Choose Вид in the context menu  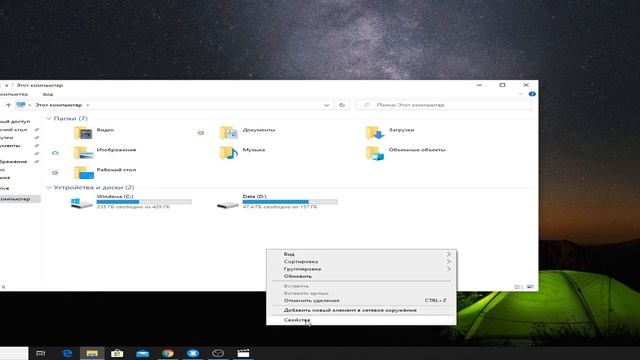[361, 254]
